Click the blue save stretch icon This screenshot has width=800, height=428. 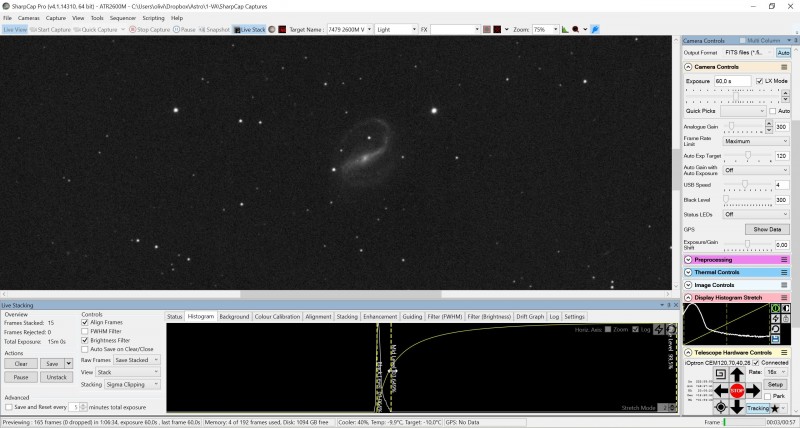(775, 339)
